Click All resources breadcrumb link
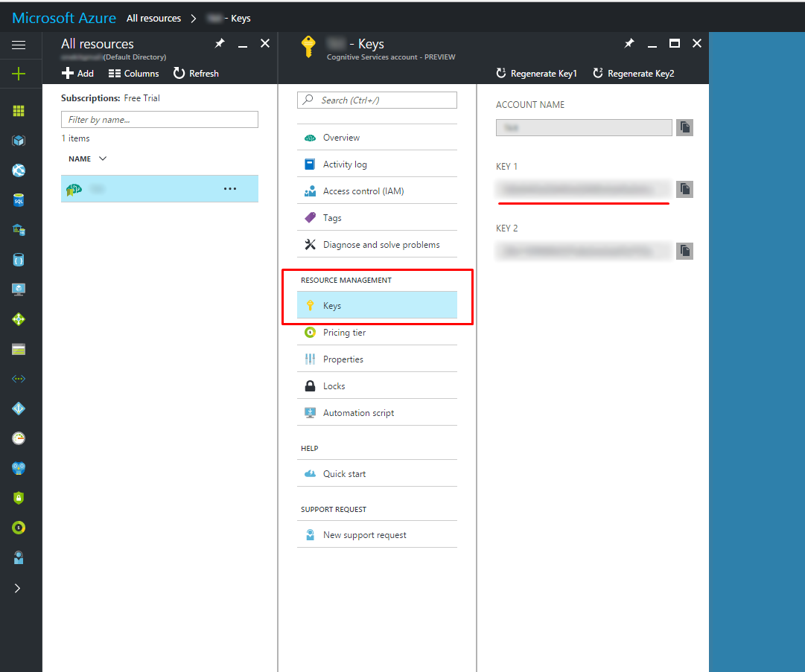This screenshot has height=672, width=805. [153, 19]
